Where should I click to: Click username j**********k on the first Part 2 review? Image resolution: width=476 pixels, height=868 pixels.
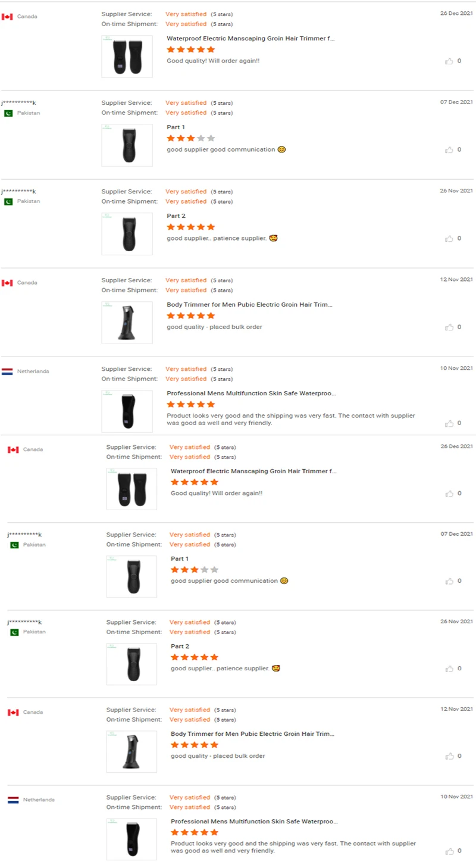click(x=18, y=192)
